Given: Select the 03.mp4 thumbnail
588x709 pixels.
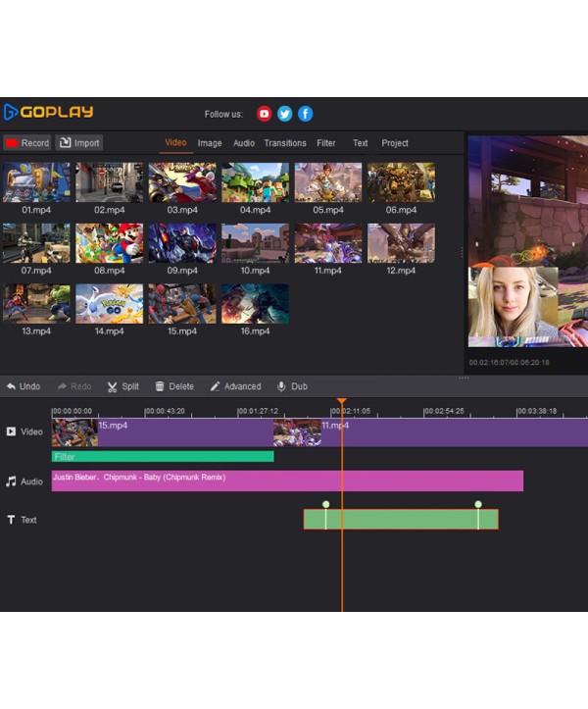Looking at the screenshot, I should 182,182.
